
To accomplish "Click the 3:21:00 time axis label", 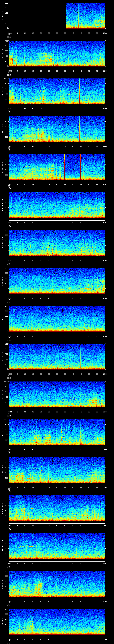I will point(9,487).
